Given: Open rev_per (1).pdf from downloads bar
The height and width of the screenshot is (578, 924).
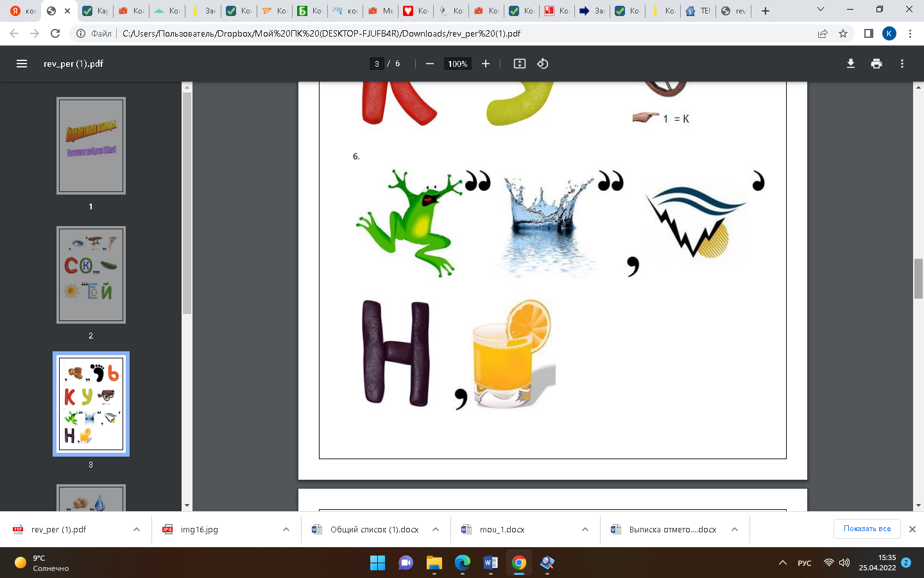Looking at the screenshot, I should coord(58,529).
